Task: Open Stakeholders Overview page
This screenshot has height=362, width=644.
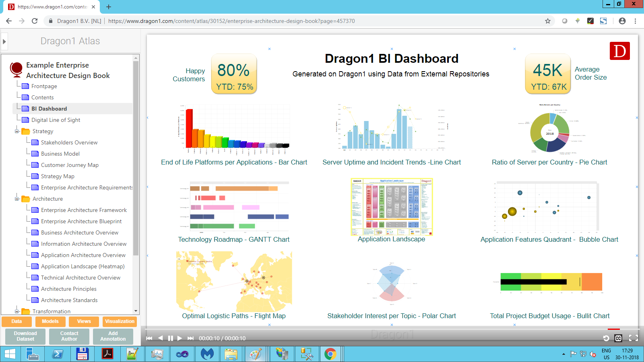Action: pyautogui.click(x=69, y=142)
